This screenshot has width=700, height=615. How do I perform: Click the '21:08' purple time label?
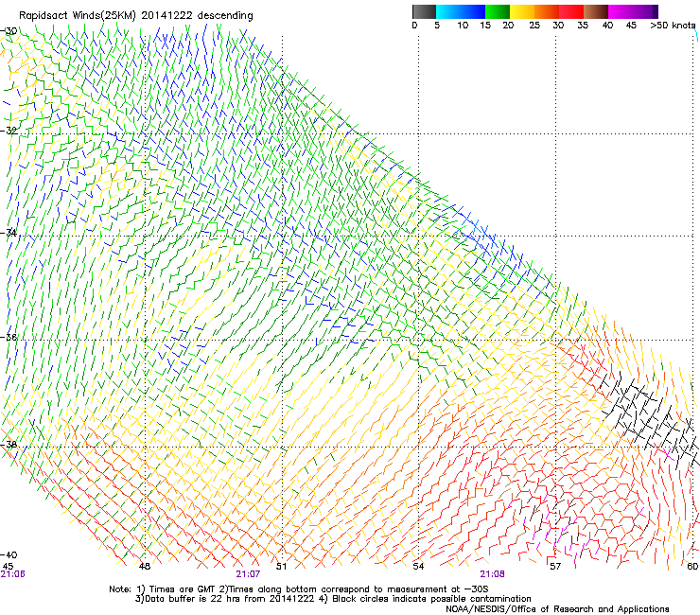tap(492, 574)
